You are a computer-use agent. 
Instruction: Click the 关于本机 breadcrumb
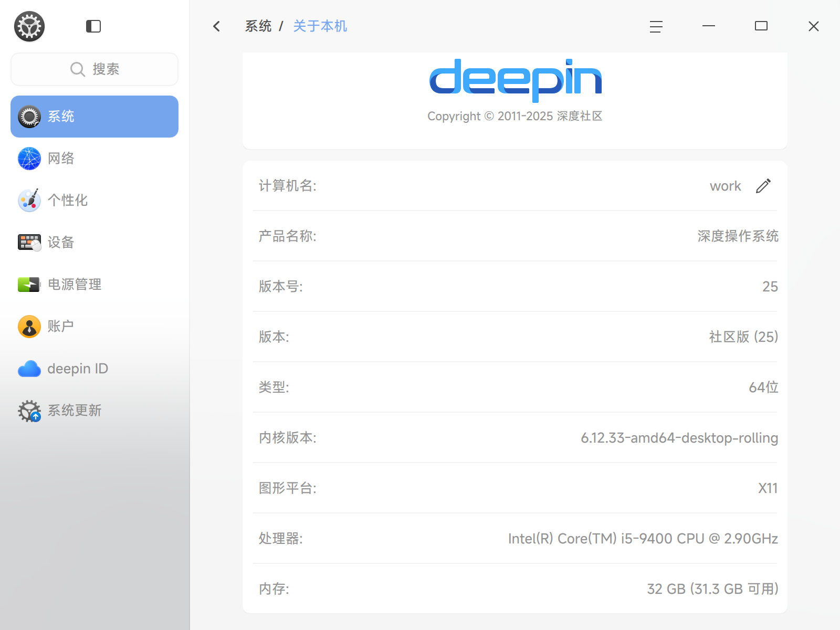tap(320, 26)
